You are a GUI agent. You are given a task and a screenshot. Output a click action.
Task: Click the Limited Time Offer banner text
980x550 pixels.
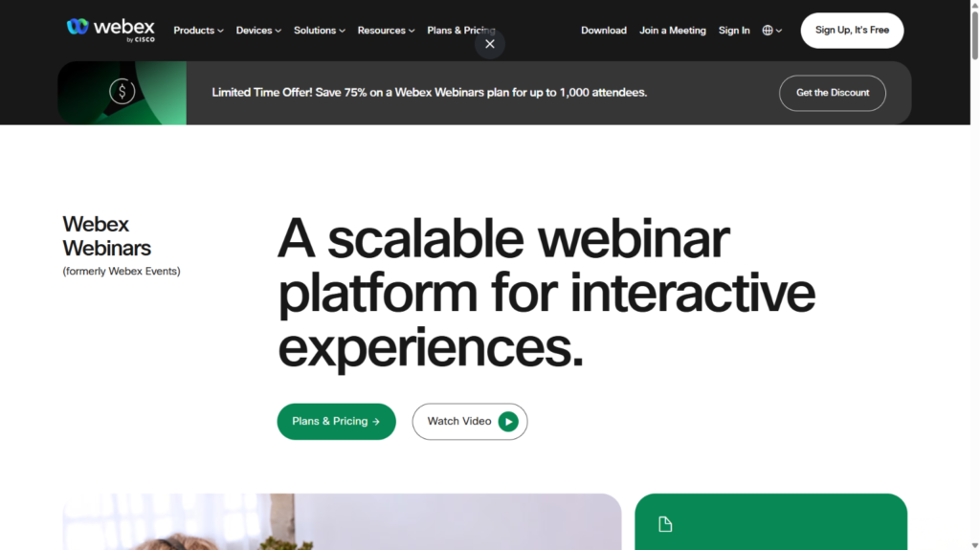coord(430,93)
